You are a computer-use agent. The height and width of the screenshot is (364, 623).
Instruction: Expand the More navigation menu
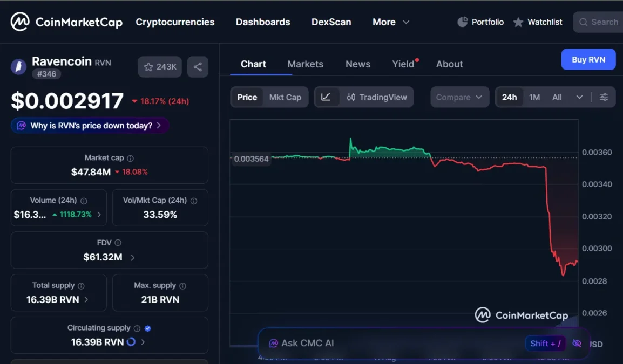390,22
